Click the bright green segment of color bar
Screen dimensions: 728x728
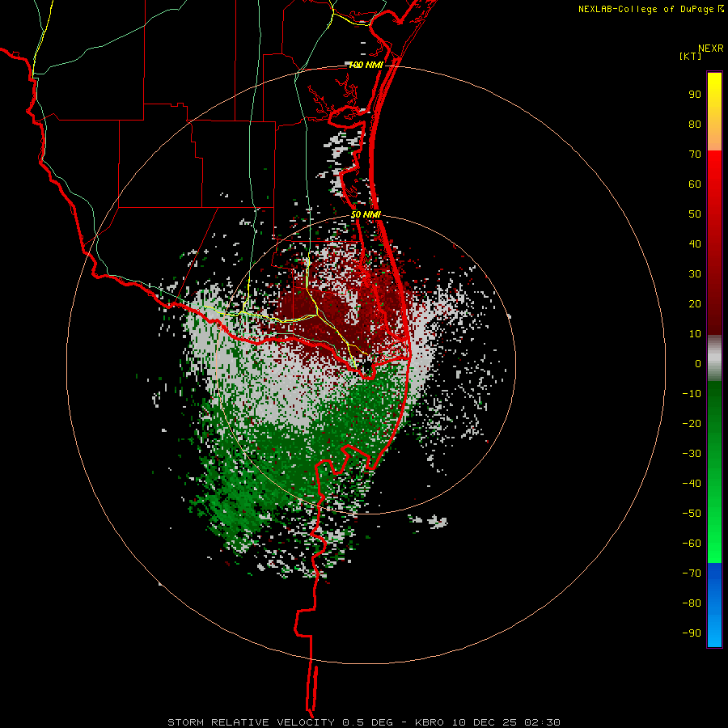click(714, 472)
